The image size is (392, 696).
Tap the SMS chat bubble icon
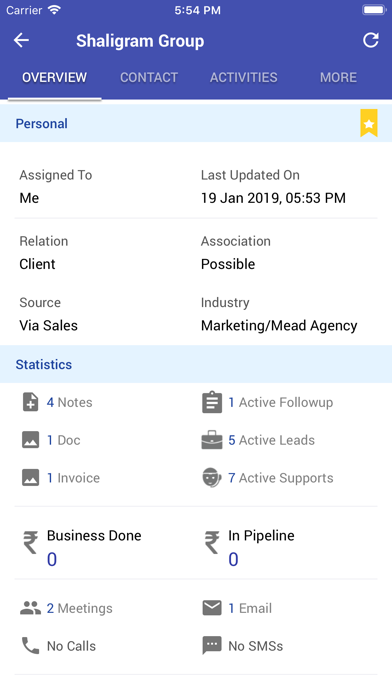[212, 646]
